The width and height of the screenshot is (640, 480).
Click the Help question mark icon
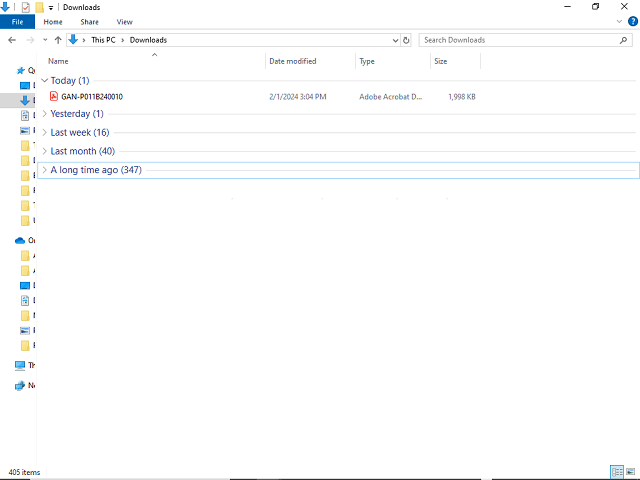click(633, 21)
